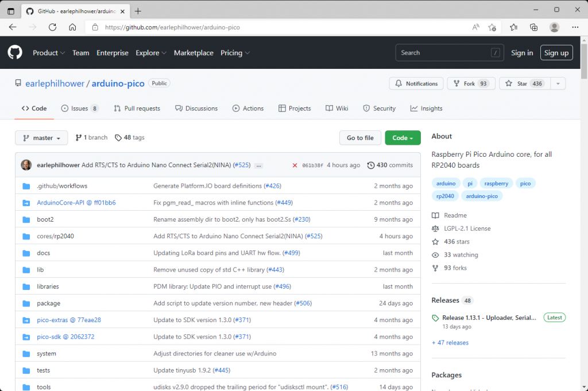Open commit history clock icon

coord(370,165)
